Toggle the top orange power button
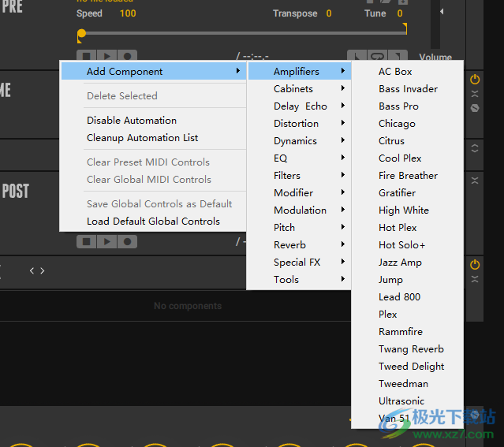 (x=475, y=80)
